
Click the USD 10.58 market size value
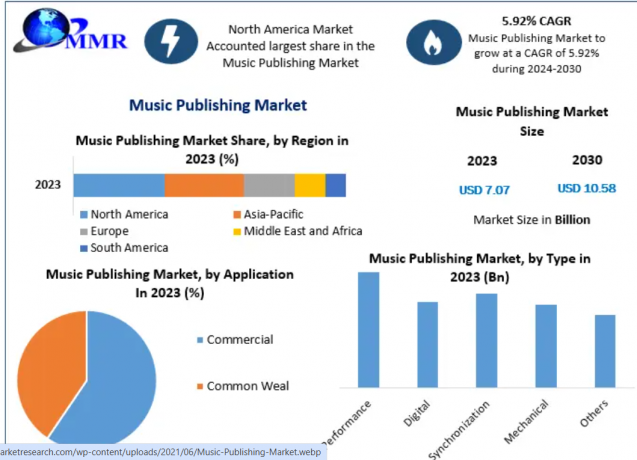point(586,188)
